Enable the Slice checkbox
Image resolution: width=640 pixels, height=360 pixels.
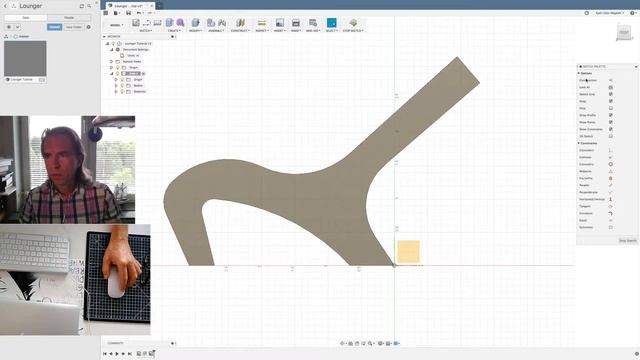pyautogui.click(x=611, y=108)
